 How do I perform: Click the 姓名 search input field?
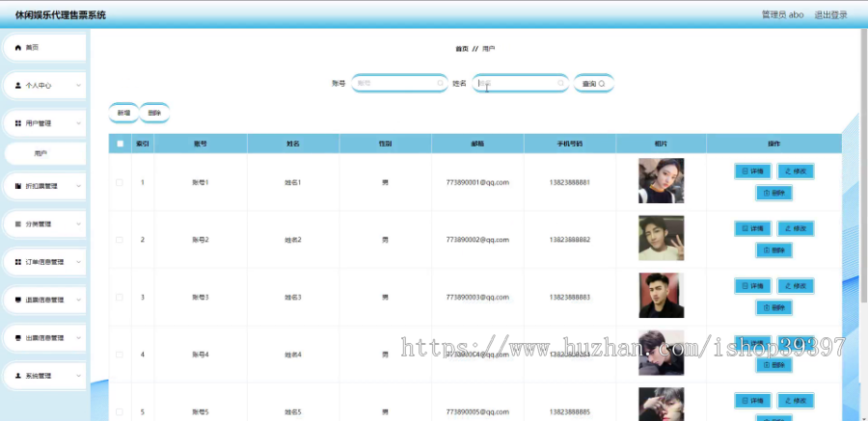click(x=520, y=84)
